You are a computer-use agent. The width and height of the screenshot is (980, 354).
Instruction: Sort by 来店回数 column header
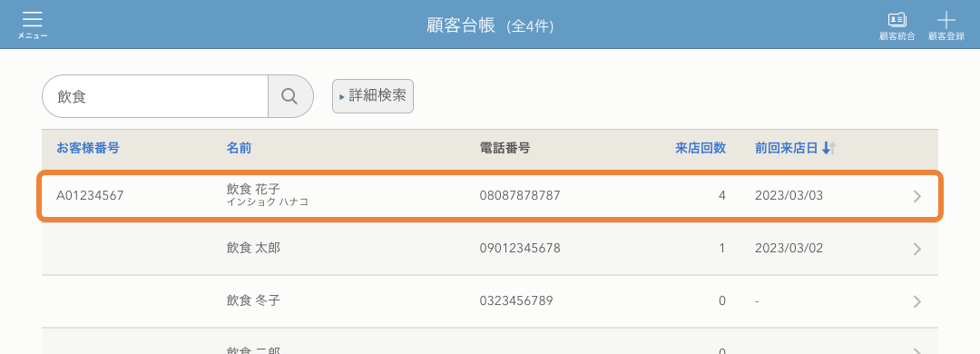[x=700, y=148]
